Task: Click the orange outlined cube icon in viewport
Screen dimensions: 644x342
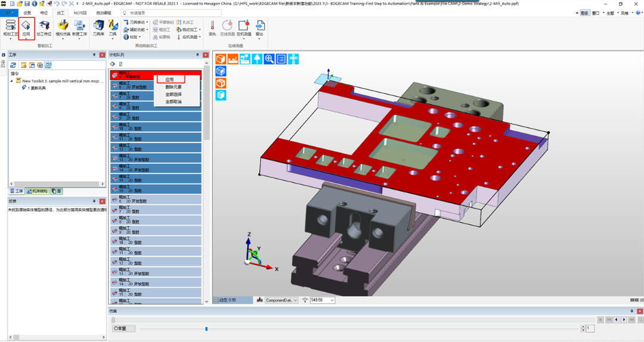Action: point(221,83)
